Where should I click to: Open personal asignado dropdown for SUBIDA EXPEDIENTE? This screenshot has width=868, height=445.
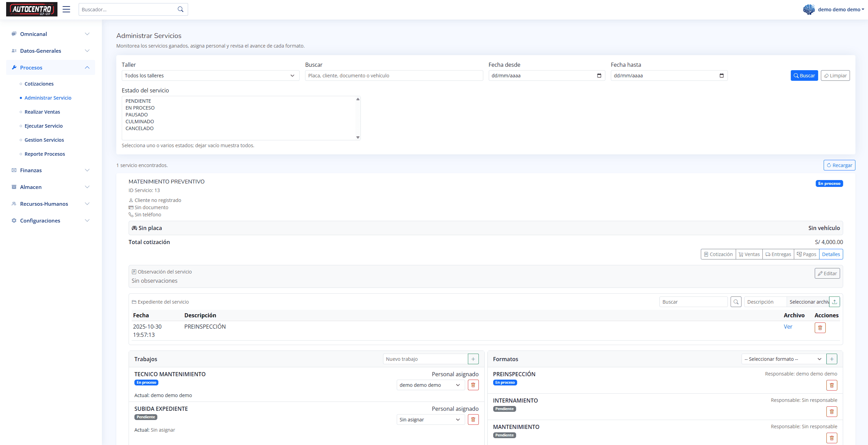point(430,419)
